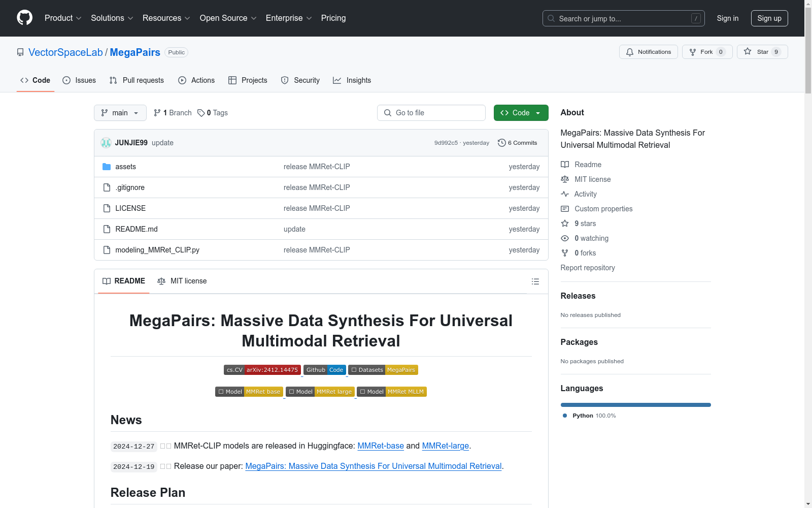Click the pulse icon beside Activity

point(565,194)
